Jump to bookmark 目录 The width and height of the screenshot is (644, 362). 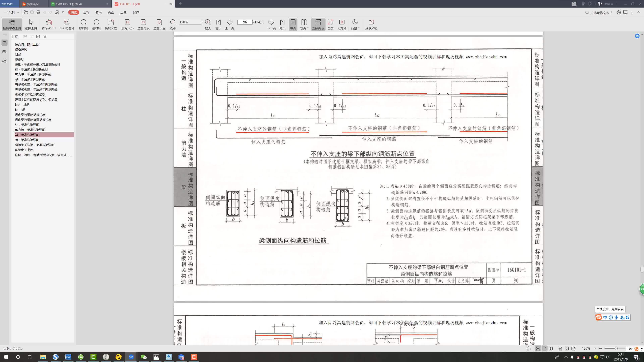pos(18,54)
